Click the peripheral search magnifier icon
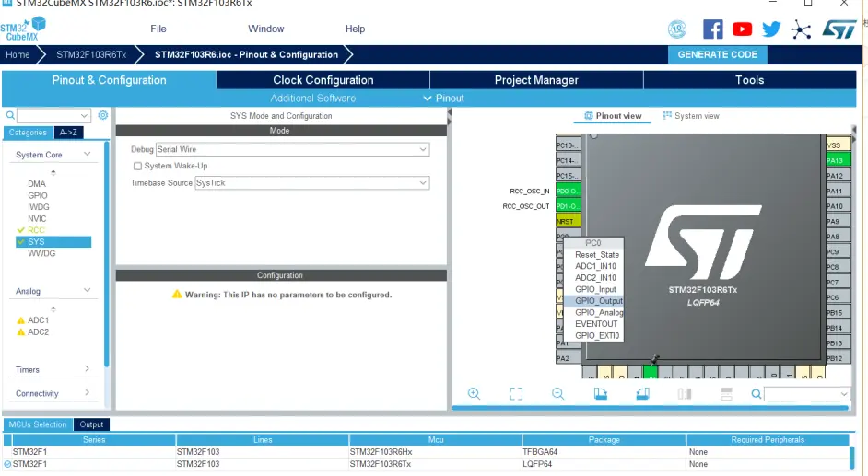Image resolution: width=868 pixels, height=476 pixels. (x=10, y=115)
